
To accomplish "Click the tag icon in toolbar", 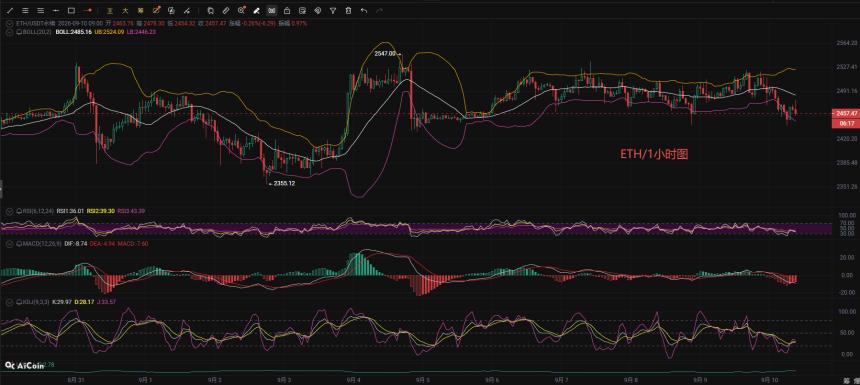I will 318,10.
